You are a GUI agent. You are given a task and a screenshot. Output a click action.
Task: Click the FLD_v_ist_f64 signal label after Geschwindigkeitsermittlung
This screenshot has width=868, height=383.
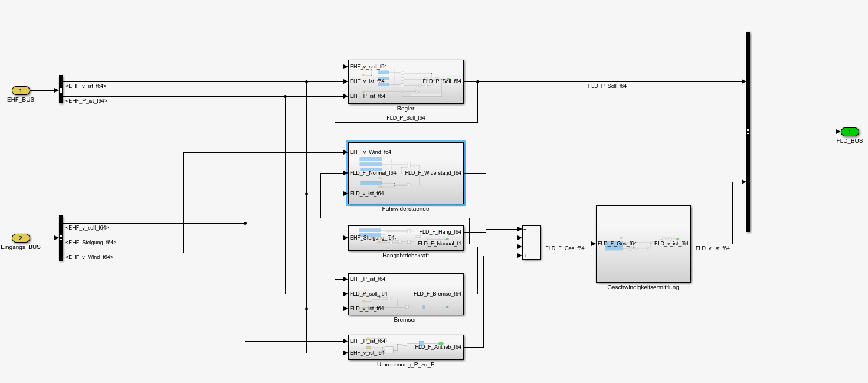[712, 248]
